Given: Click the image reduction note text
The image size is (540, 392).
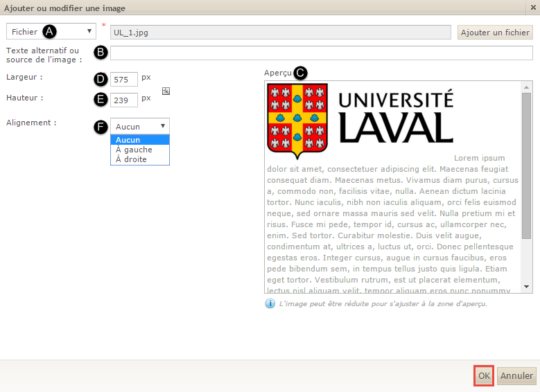Looking at the screenshot, I should click(383, 303).
